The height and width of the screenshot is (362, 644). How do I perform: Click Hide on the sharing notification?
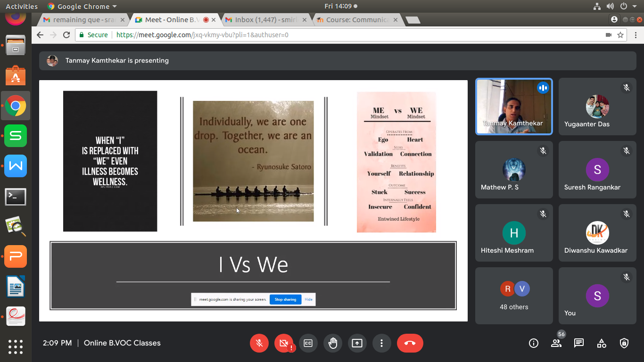(x=308, y=299)
